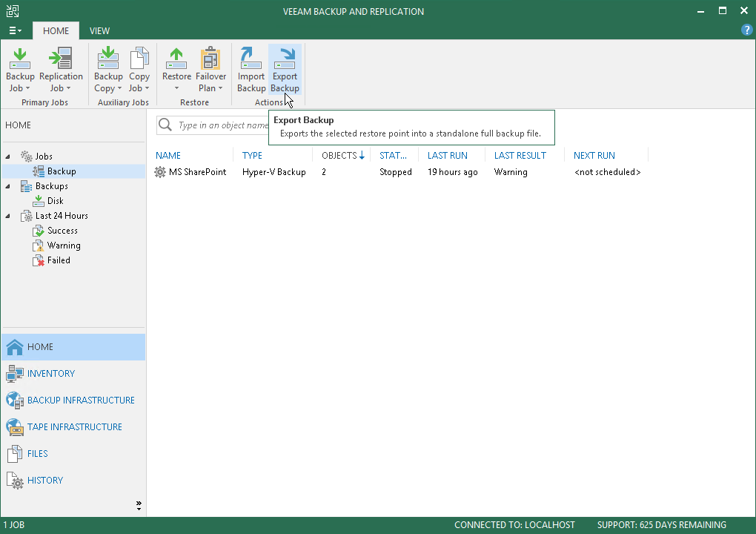Click the Files pages icon
The height and width of the screenshot is (534, 756).
point(15,454)
